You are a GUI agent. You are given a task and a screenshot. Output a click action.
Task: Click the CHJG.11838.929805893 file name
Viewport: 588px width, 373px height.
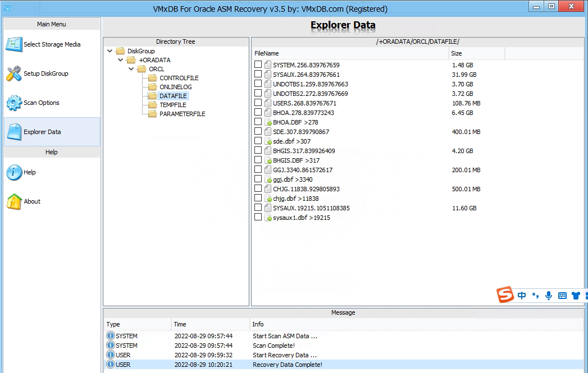coord(307,189)
